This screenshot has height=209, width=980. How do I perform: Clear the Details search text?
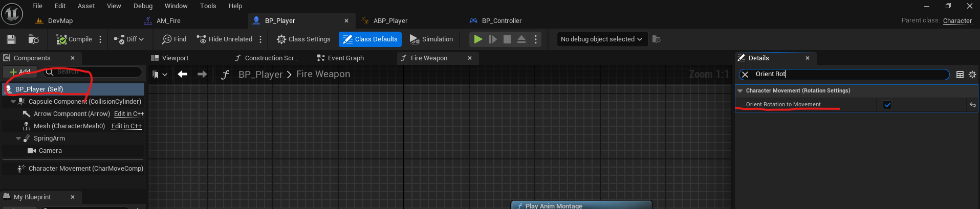[745, 75]
